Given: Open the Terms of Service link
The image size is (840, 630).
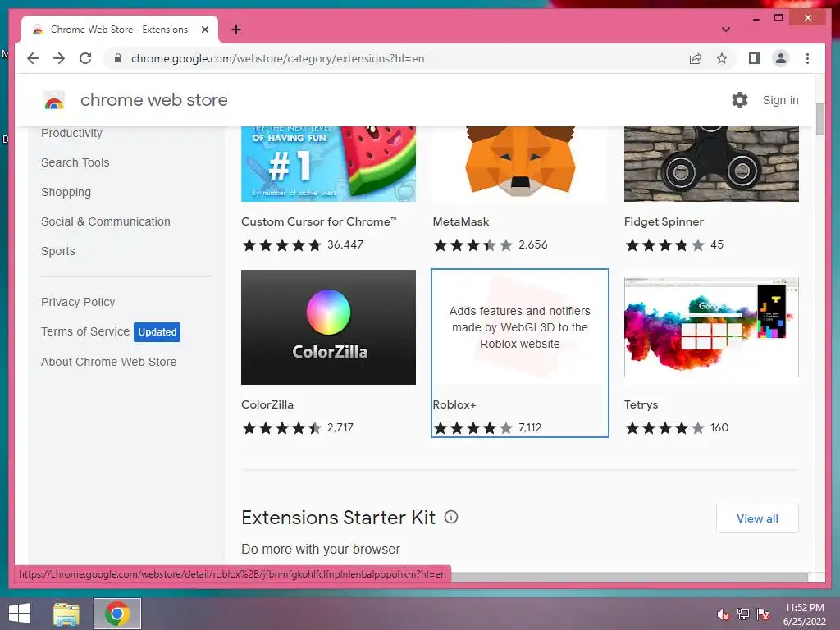Looking at the screenshot, I should click(x=85, y=331).
